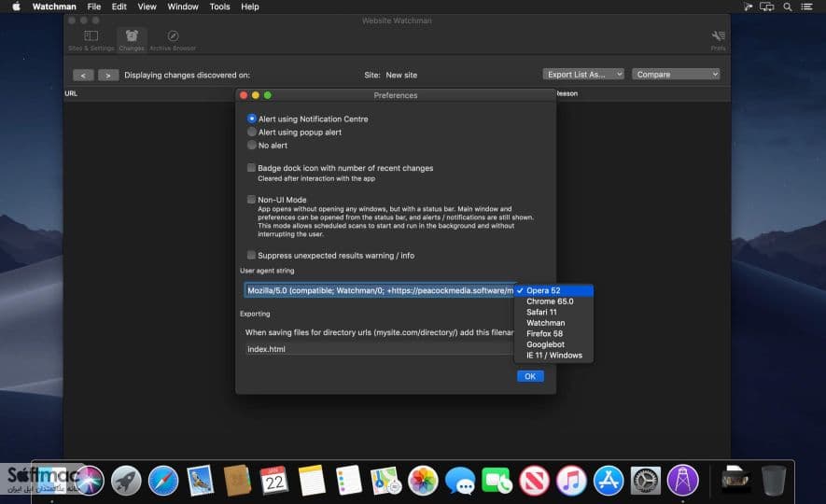
Task: Open Launchpad rocket icon in dock
Action: click(x=126, y=481)
